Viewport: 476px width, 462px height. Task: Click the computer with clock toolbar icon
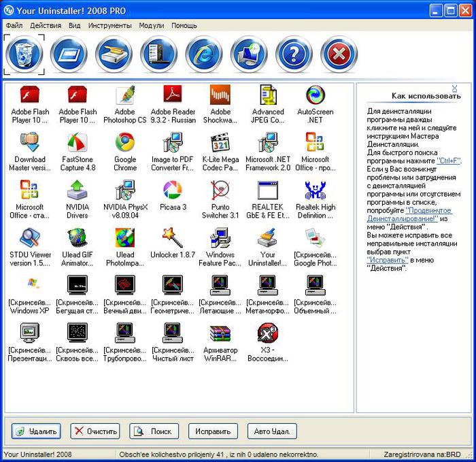coord(249,54)
